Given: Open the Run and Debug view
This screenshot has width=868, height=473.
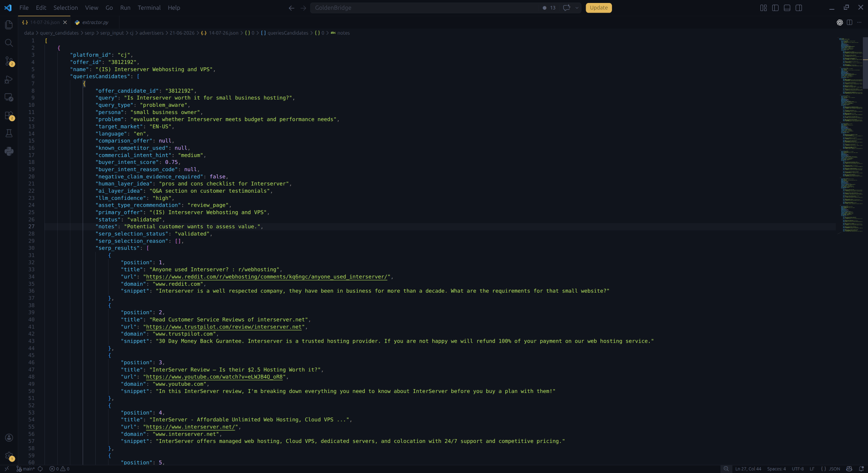Looking at the screenshot, I should click(x=9, y=79).
